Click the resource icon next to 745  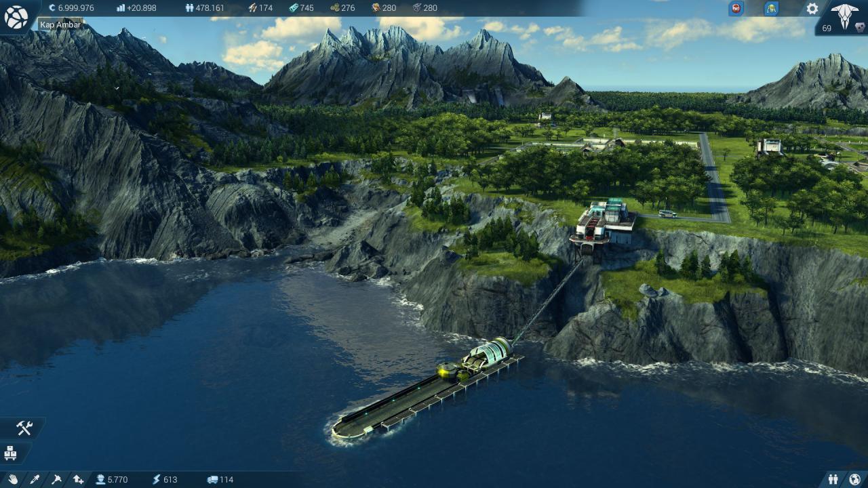tap(293, 8)
